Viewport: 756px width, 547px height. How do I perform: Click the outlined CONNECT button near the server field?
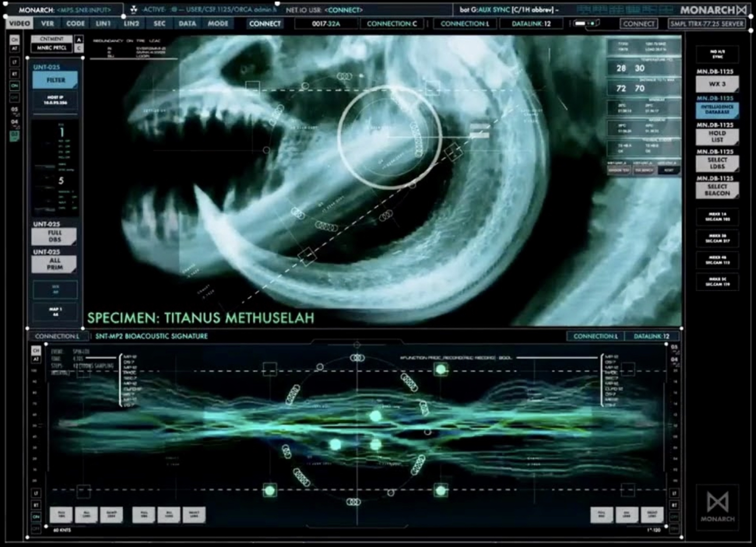(x=639, y=23)
